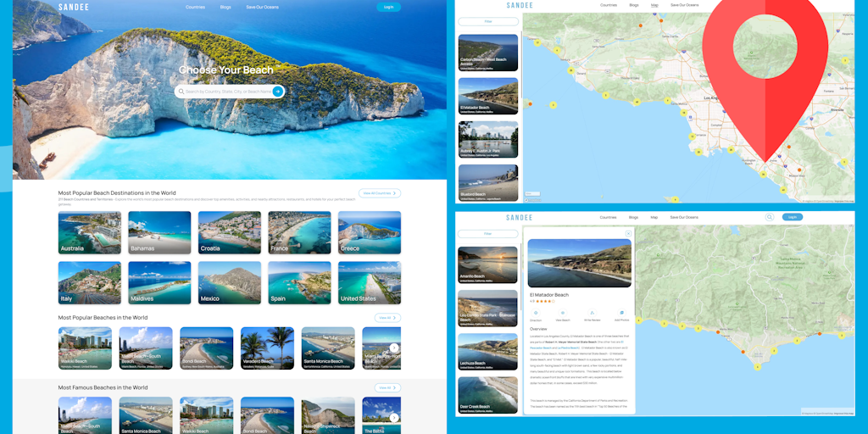The height and width of the screenshot is (434, 868).
Task: Click the Write Review icon
Action: click(592, 314)
